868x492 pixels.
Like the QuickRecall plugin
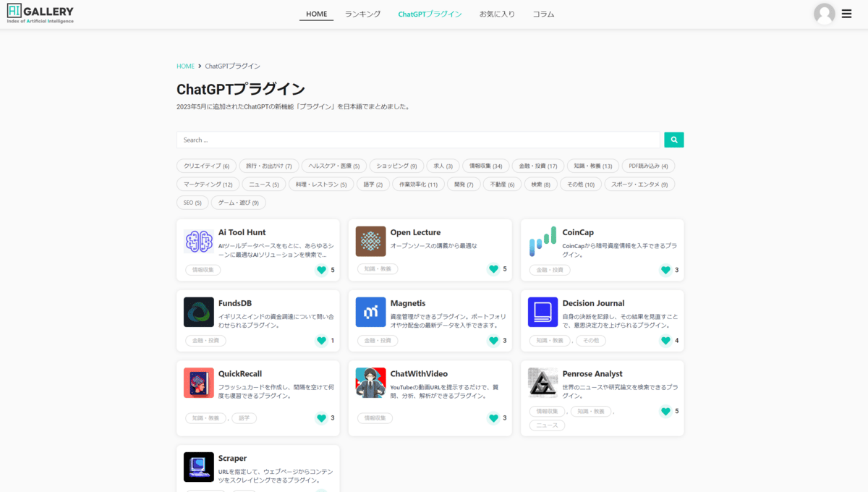(322, 418)
